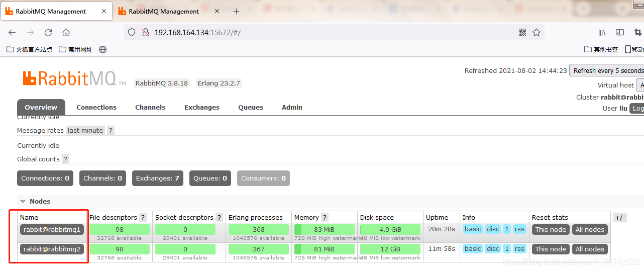The image size is (644, 271).
Task: Go back using browser back arrow
Action: point(12,32)
